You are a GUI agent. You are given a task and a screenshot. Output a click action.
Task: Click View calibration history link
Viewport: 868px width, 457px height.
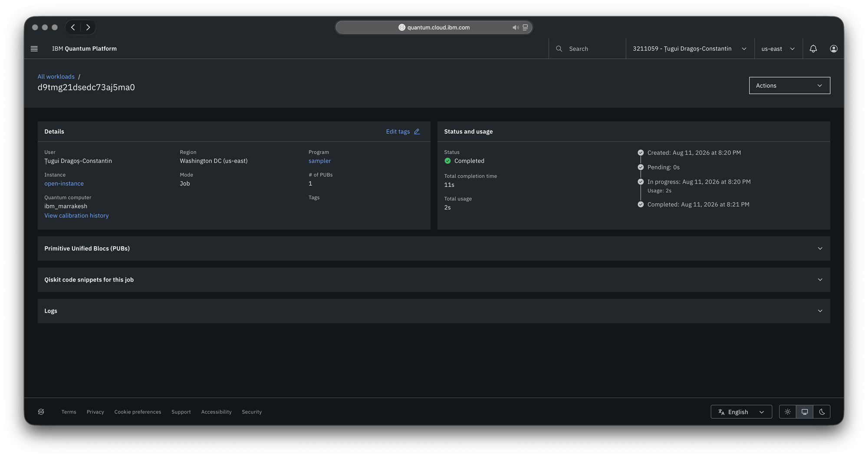(x=76, y=215)
